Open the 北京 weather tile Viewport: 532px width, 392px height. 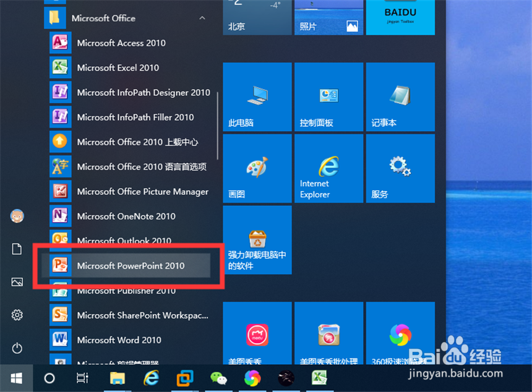coord(257,17)
